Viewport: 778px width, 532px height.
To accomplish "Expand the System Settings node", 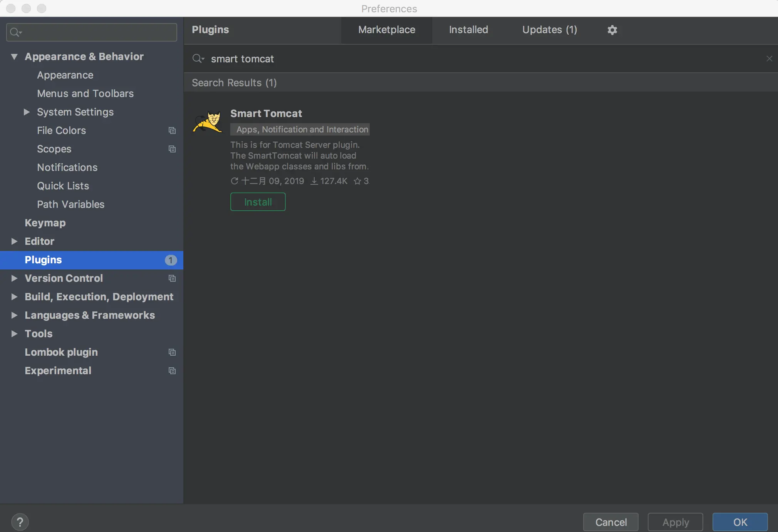I will [27, 112].
